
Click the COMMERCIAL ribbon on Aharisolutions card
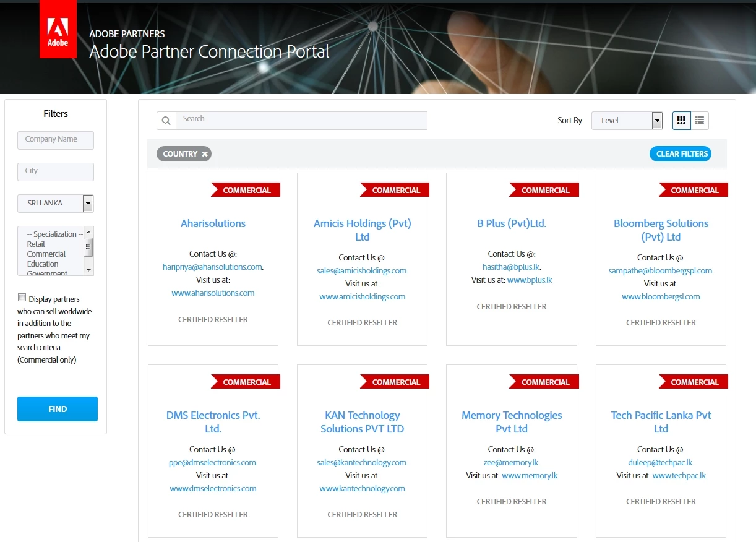click(x=246, y=190)
